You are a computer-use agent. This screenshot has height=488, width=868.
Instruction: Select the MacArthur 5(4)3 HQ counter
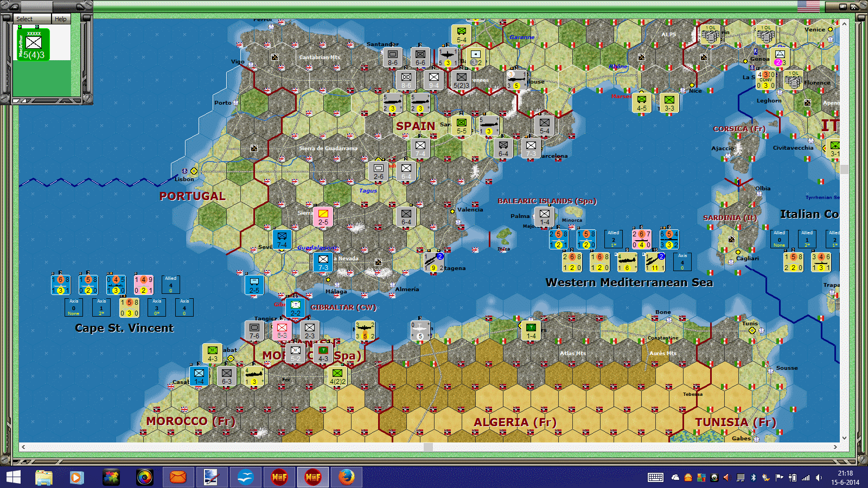(x=33, y=44)
